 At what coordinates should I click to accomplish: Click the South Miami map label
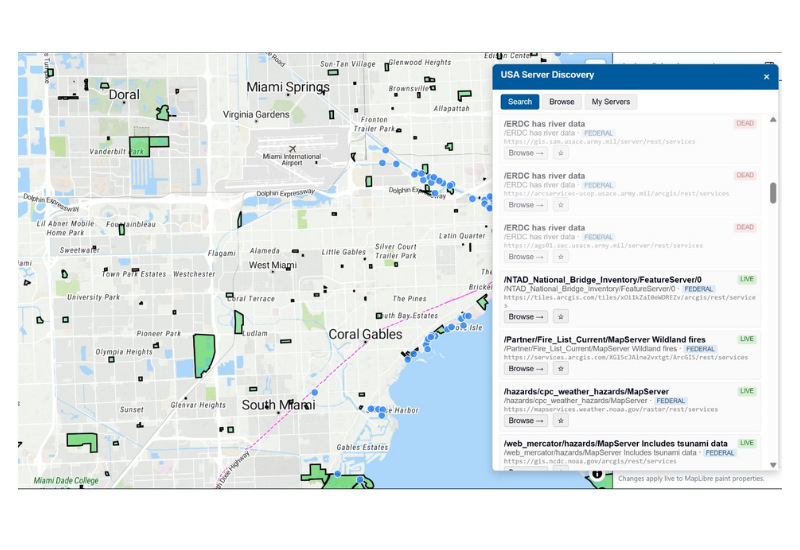pos(279,405)
